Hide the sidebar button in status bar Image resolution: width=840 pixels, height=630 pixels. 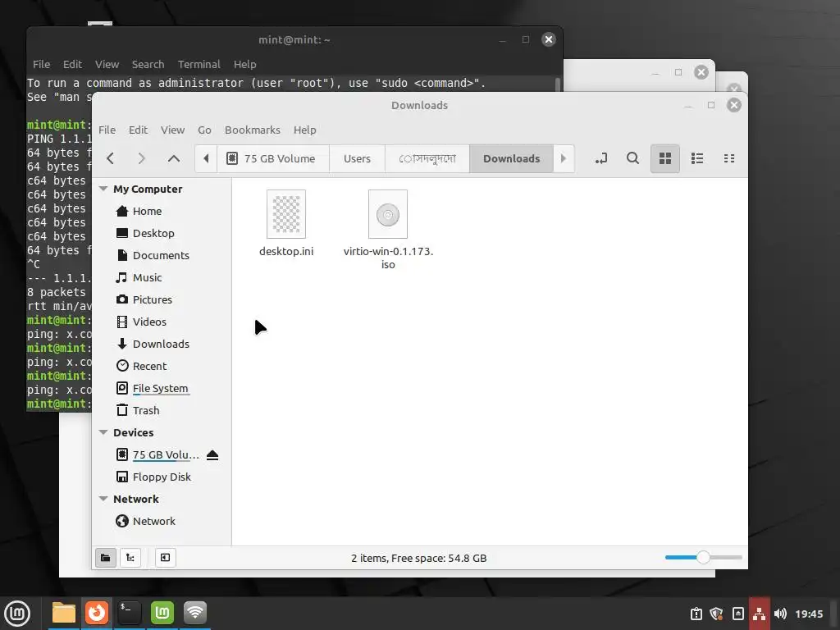[165, 558]
